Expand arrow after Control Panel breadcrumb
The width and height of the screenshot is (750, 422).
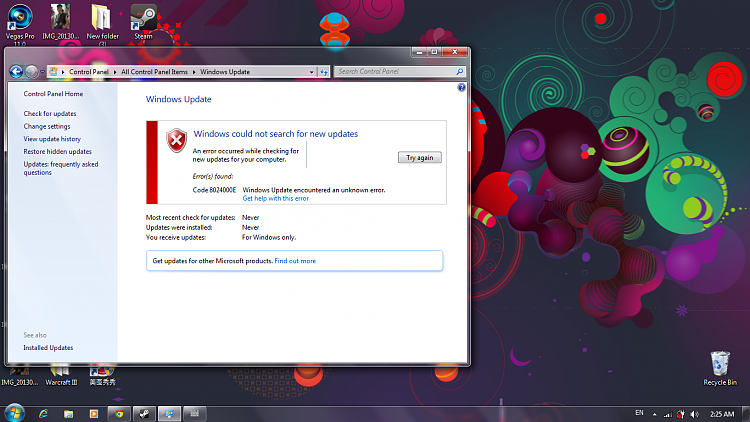[115, 72]
